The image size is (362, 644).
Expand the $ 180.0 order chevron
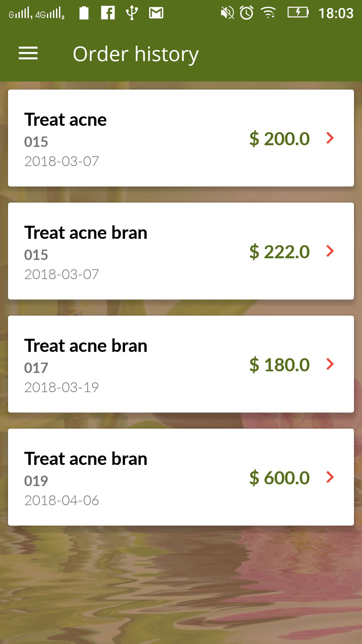(330, 364)
